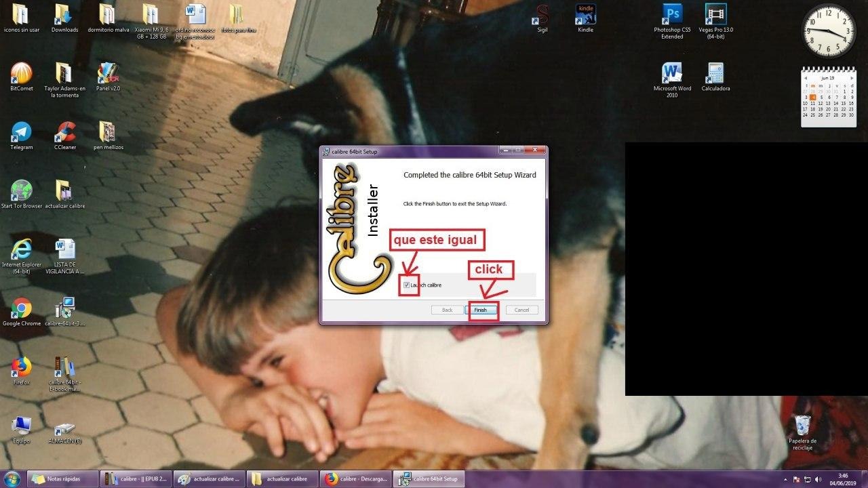Select the Word document next to Xiaomi folder
Viewport: 868px width, 488px height.
point(195,22)
